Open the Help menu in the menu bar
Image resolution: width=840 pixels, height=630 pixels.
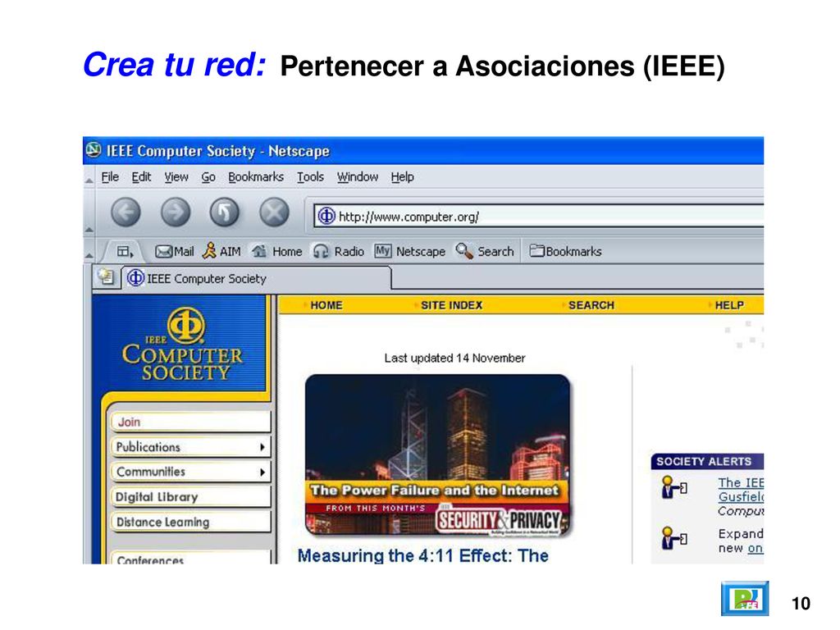coord(402,177)
